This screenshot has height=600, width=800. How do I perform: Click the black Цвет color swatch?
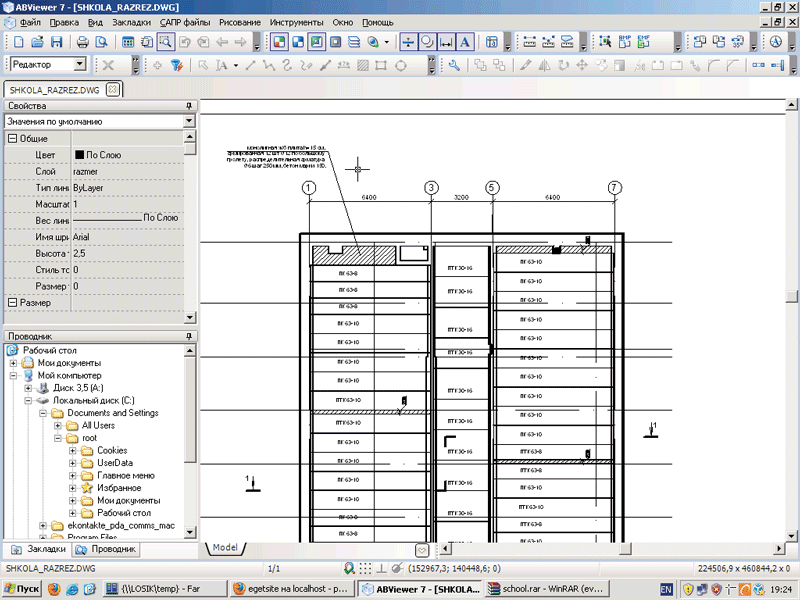[79, 155]
